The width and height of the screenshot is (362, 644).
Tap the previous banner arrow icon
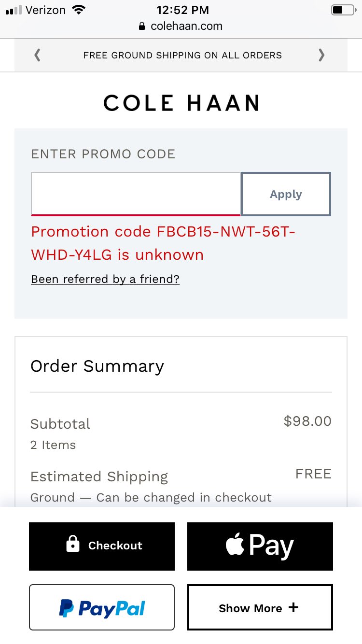37,55
